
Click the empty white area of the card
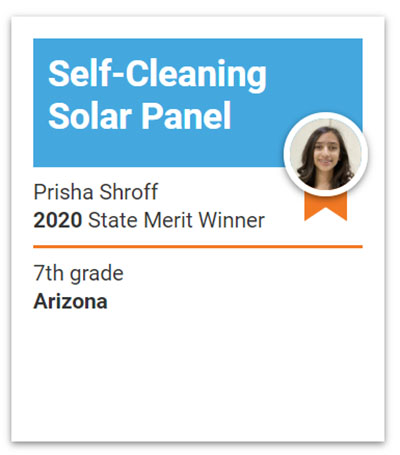(x=198, y=373)
